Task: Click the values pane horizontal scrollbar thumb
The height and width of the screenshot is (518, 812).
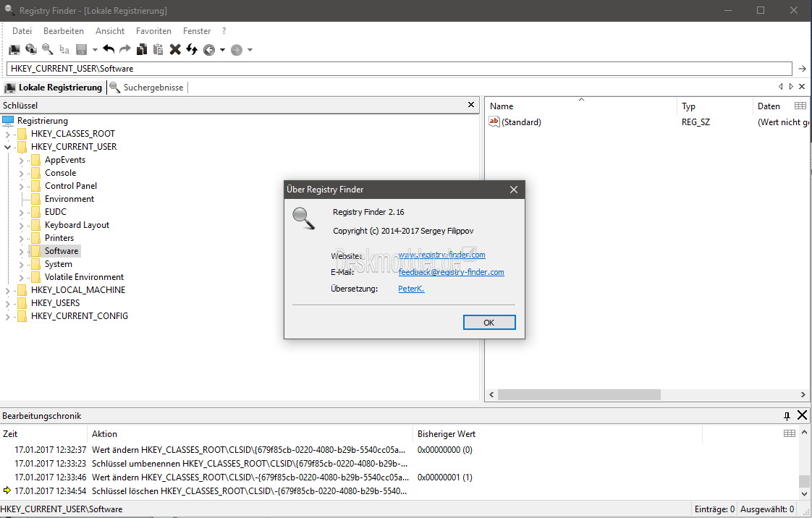Action: click(579, 395)
